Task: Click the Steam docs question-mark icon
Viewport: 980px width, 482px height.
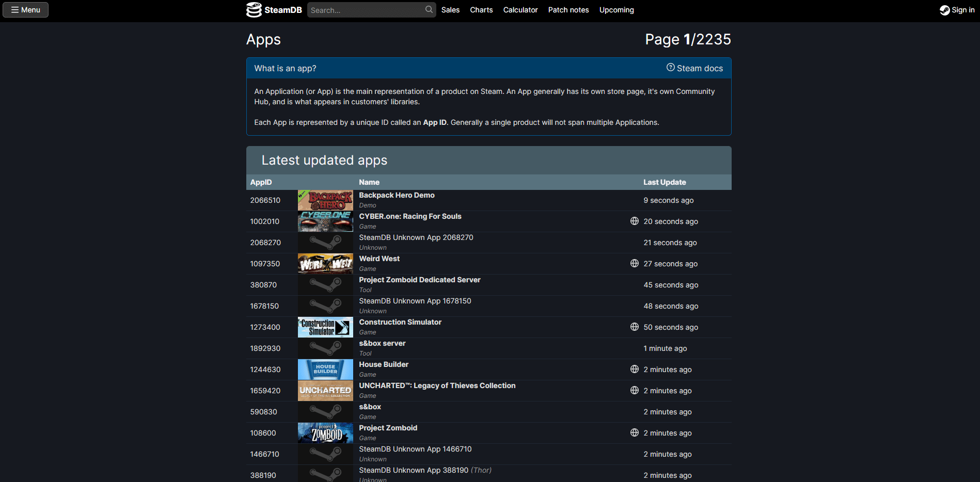Action: coord(670,68)
